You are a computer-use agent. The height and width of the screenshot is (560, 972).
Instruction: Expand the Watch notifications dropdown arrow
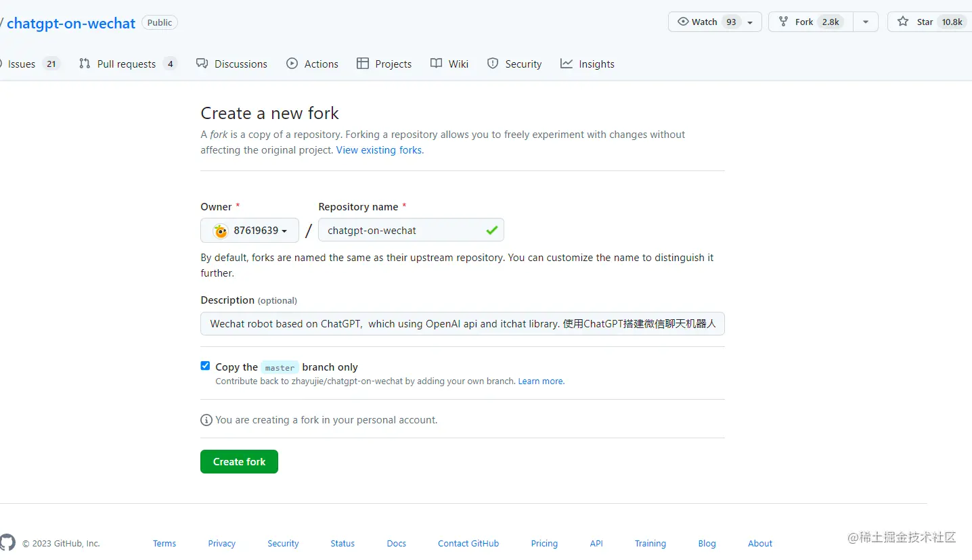point(750,22)
